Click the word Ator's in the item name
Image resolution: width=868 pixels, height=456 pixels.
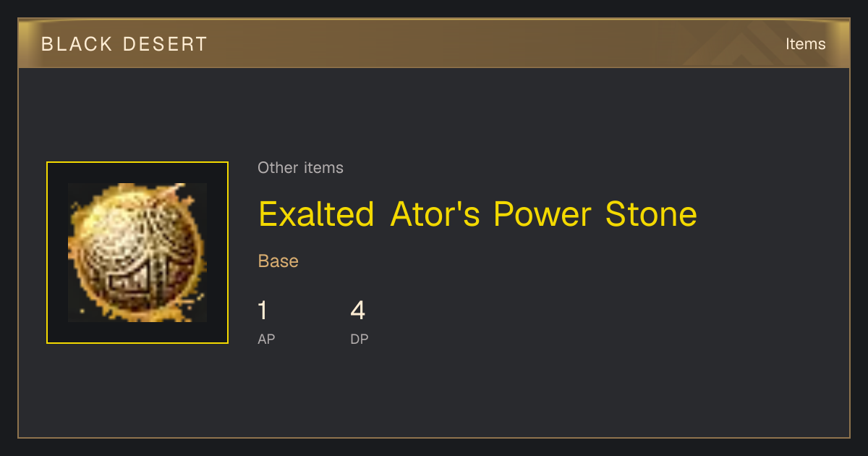[435, 214]
